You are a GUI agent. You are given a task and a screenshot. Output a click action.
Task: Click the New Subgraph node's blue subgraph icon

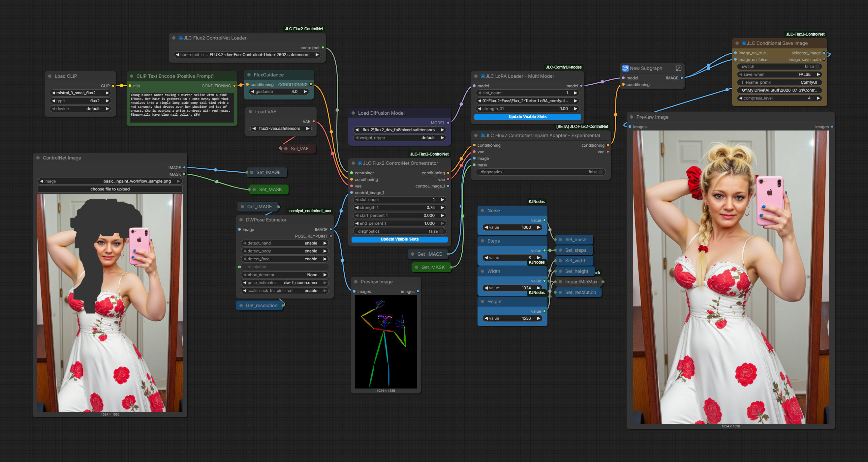pos(625,68)
